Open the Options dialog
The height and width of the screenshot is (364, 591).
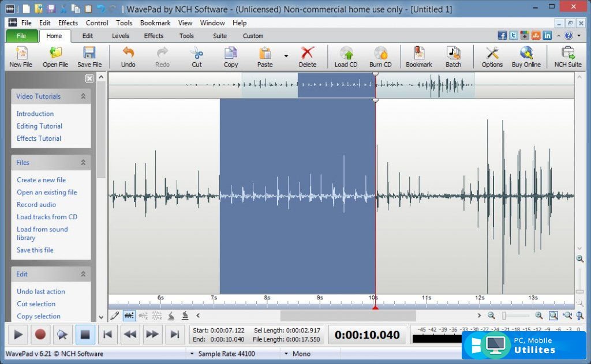pyautogui.click(x=492, y=57)
